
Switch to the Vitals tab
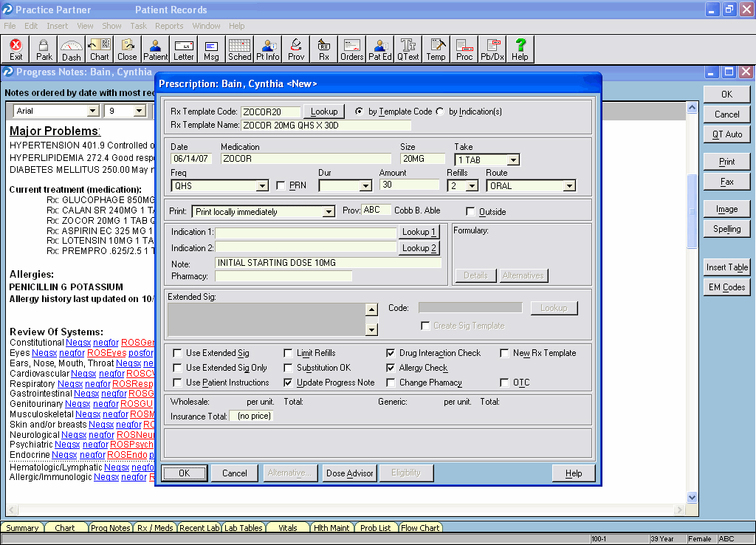[287, 528]
